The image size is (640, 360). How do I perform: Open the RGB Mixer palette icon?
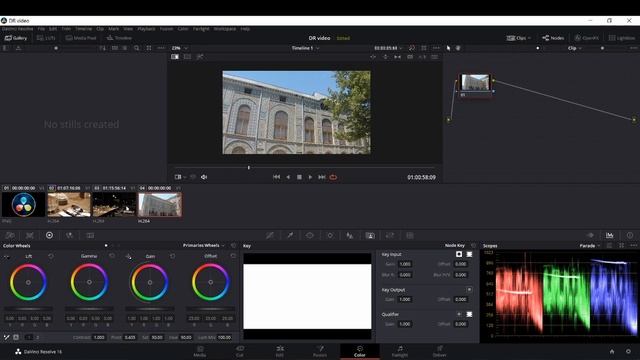pyautogui.click(x=69, y=235)
